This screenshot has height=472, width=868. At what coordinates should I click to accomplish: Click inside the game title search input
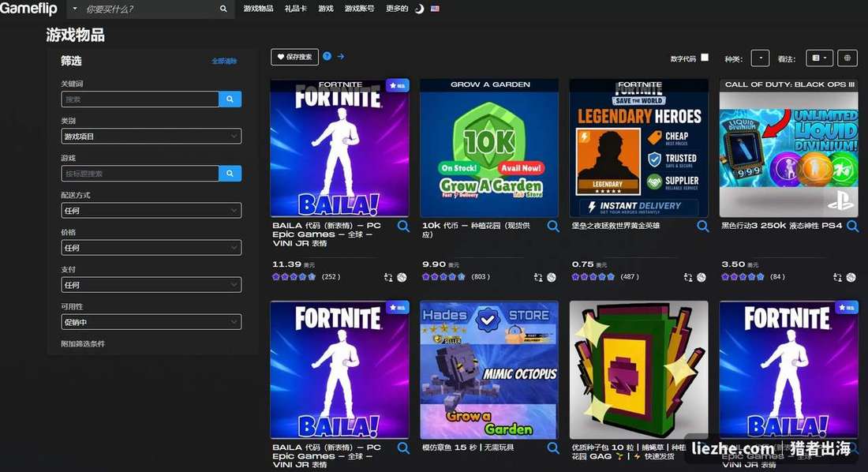140,174
